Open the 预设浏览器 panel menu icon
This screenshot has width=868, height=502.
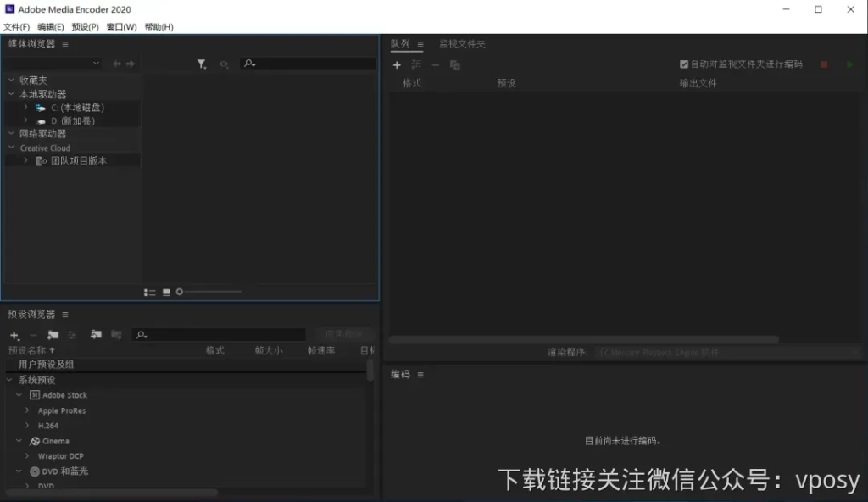click(65, 315)
